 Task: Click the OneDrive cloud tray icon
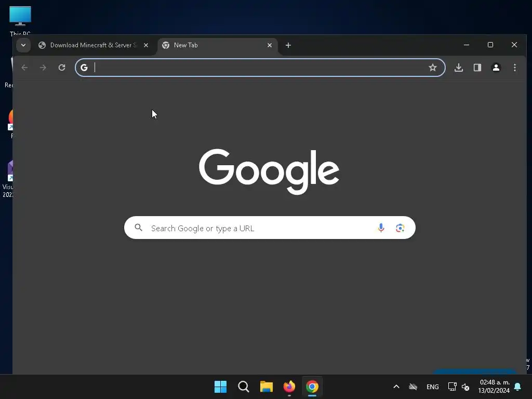point(413,387)
